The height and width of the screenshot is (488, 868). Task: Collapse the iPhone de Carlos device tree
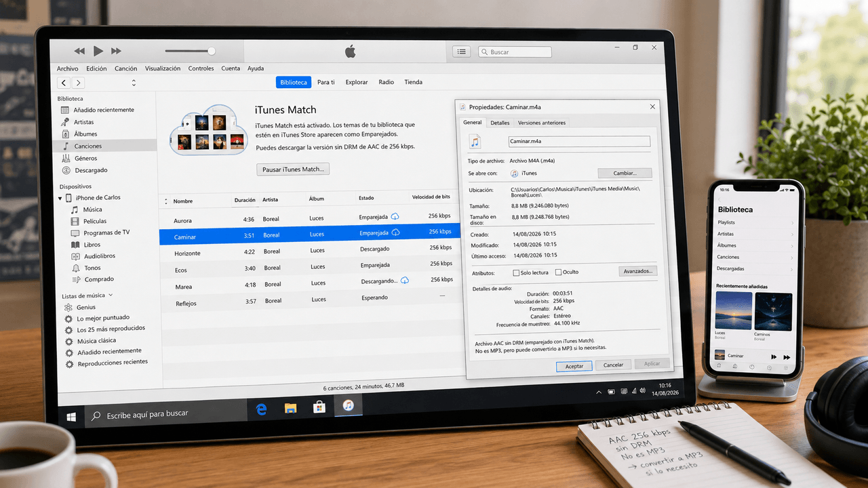coord(60,198)
